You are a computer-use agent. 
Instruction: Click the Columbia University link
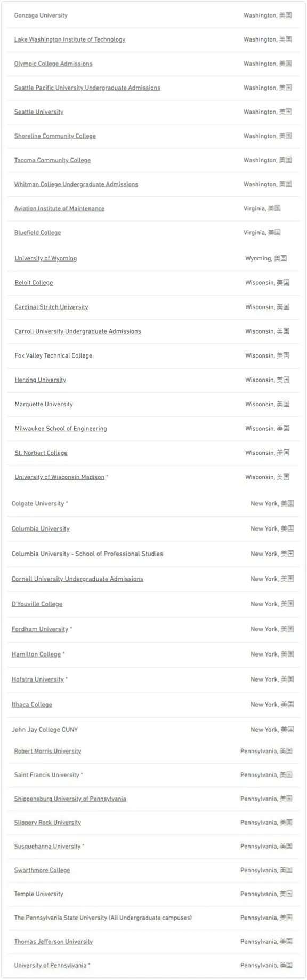point(41,529)
